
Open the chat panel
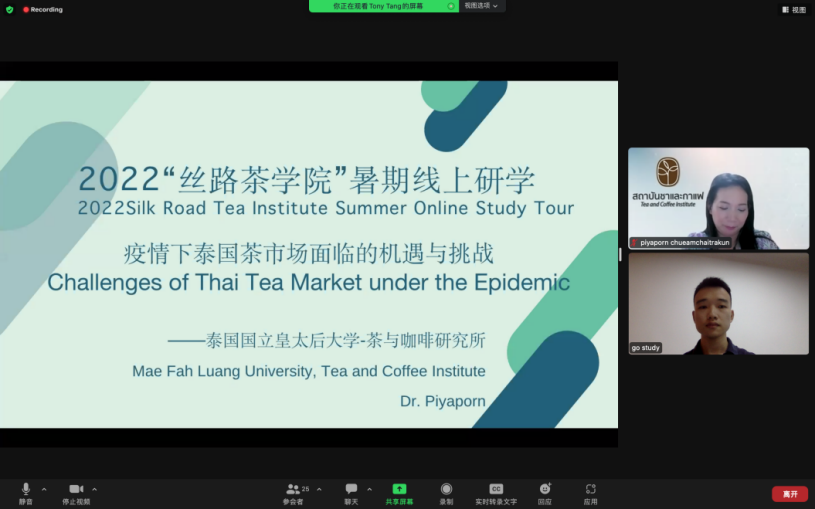[351, 490]
